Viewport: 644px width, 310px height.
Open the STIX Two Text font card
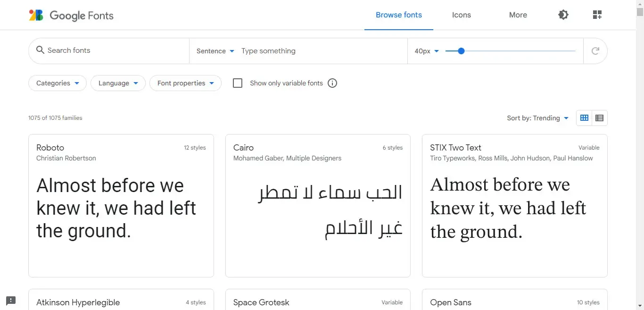[x=515, y=206]
